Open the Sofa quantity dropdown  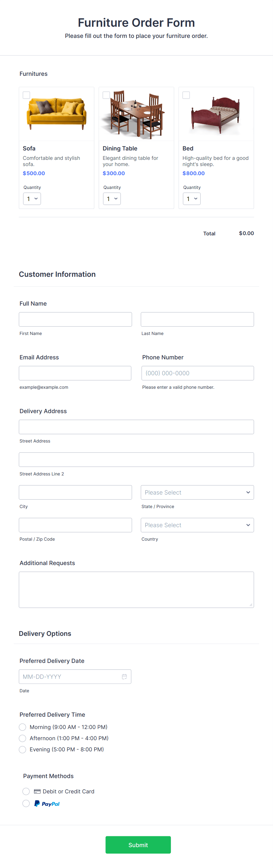point(32,199)
